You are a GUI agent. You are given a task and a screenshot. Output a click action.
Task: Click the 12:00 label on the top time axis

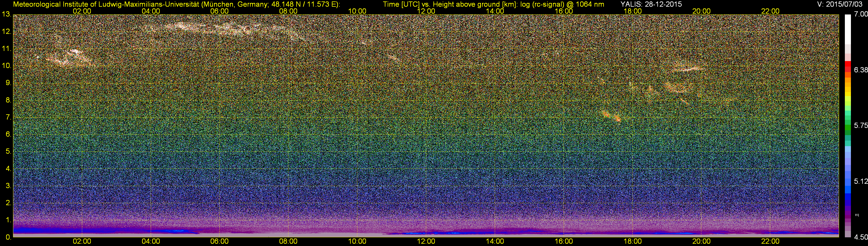(x=426, y=11)
